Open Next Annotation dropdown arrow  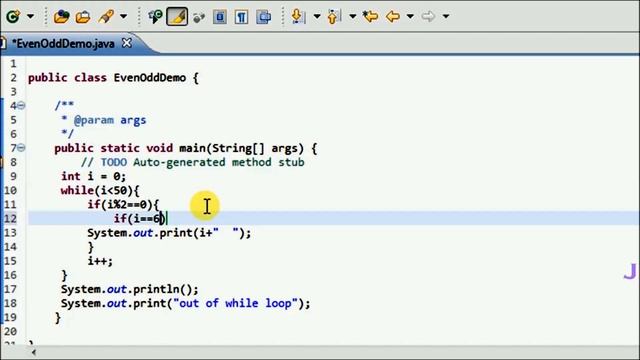(x=317, y=17)
